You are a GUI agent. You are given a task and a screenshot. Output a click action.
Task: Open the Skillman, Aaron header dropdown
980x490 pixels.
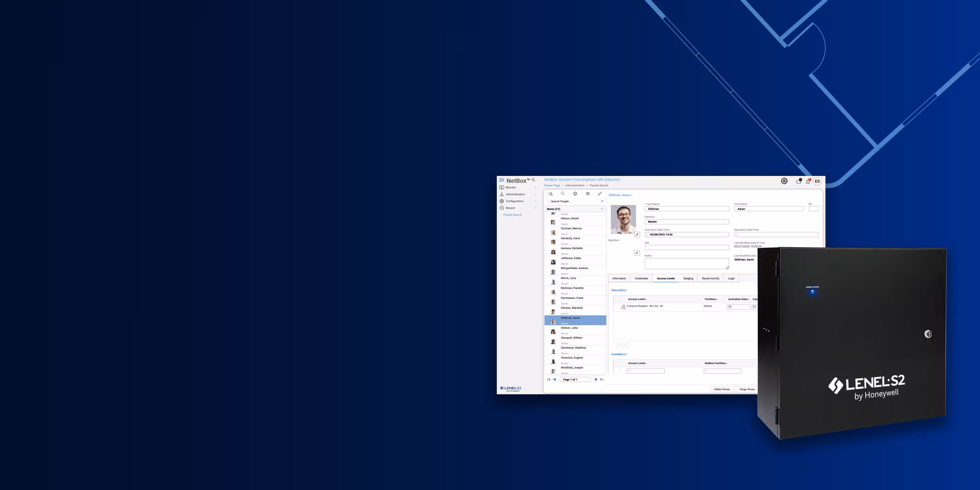coord(620,195)
